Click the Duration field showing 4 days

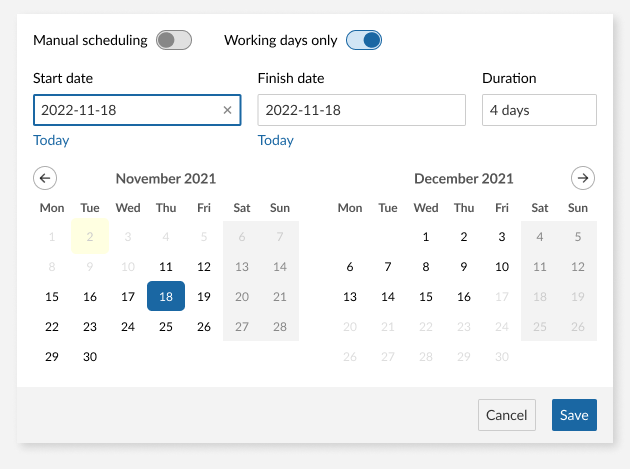[539, 110]
